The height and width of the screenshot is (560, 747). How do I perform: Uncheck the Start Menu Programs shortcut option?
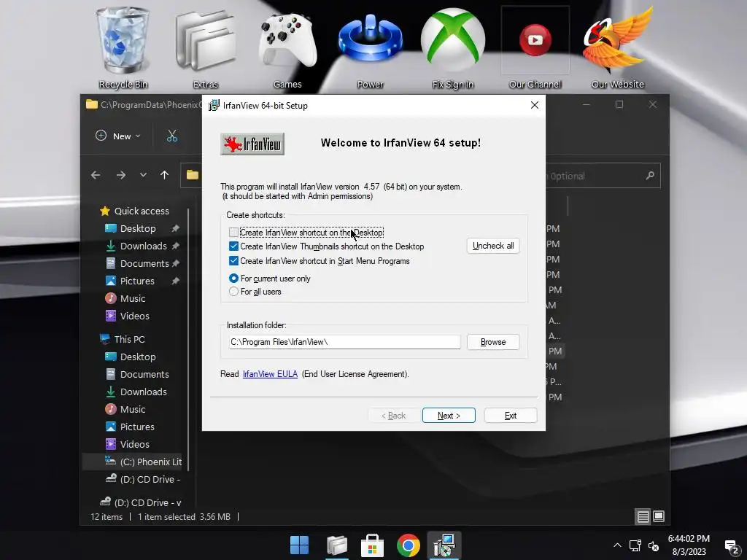233,261
